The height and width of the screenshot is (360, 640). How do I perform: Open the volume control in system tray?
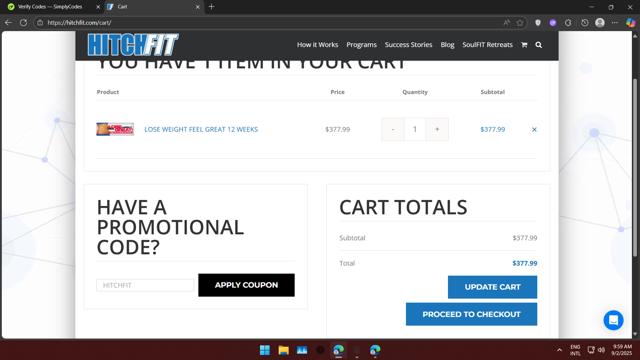[x=601, y=350]
